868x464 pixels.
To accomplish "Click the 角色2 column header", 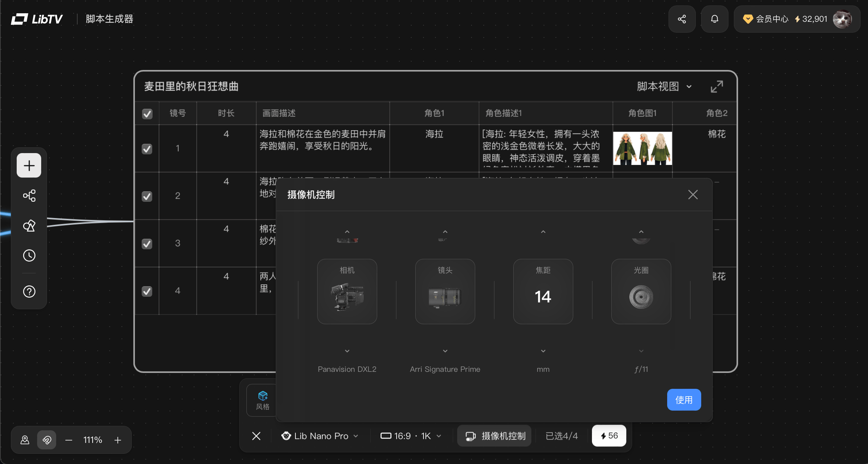I will tap(717, 113).
